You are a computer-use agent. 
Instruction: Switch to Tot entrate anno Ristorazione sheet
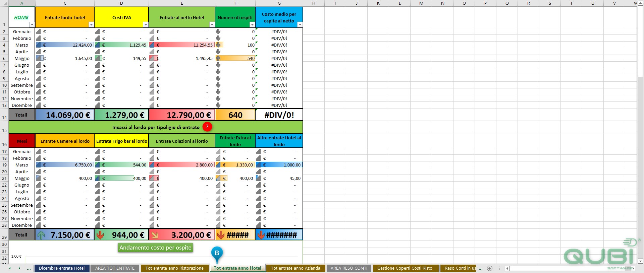click(174, 268)
